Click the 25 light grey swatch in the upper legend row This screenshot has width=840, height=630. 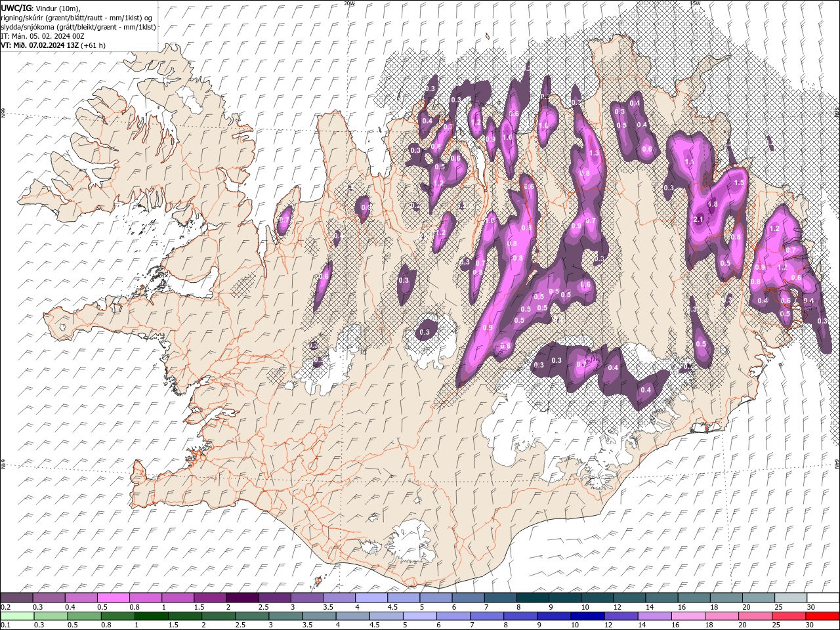click(790, 598)
